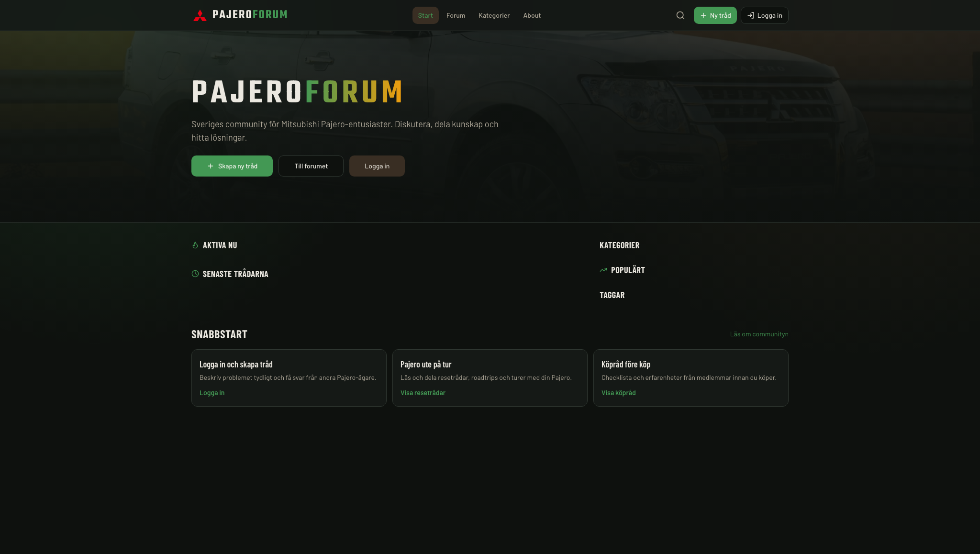Open search with the magnifier icon
Screen dimensions: 980x554
tap(680, 15)
